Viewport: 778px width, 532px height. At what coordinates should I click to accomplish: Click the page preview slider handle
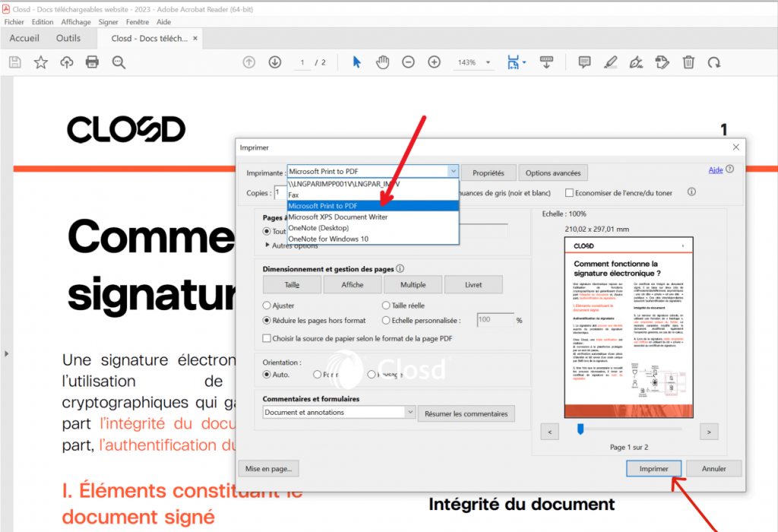pyautogui.click(x=580, y=429)
